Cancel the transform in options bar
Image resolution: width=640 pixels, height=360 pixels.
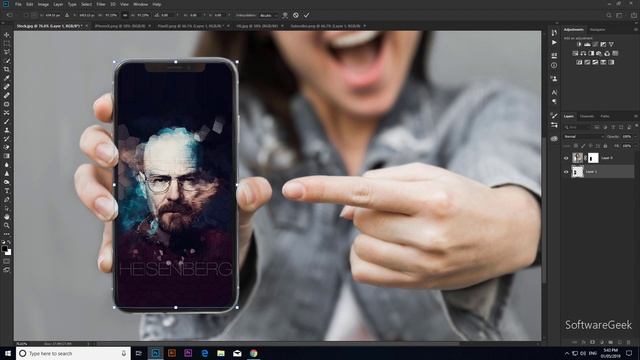(296, 15)
